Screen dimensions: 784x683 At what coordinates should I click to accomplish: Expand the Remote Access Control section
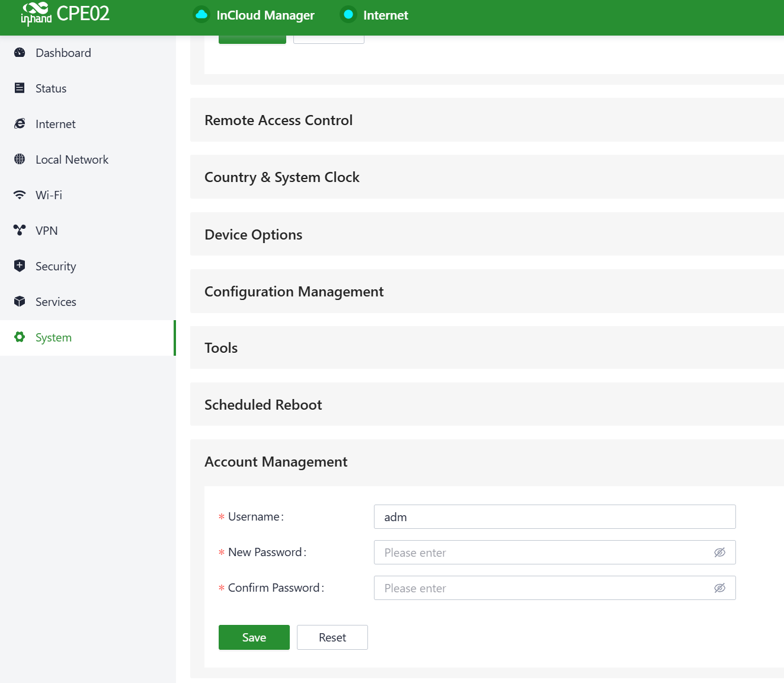point(279,120)
